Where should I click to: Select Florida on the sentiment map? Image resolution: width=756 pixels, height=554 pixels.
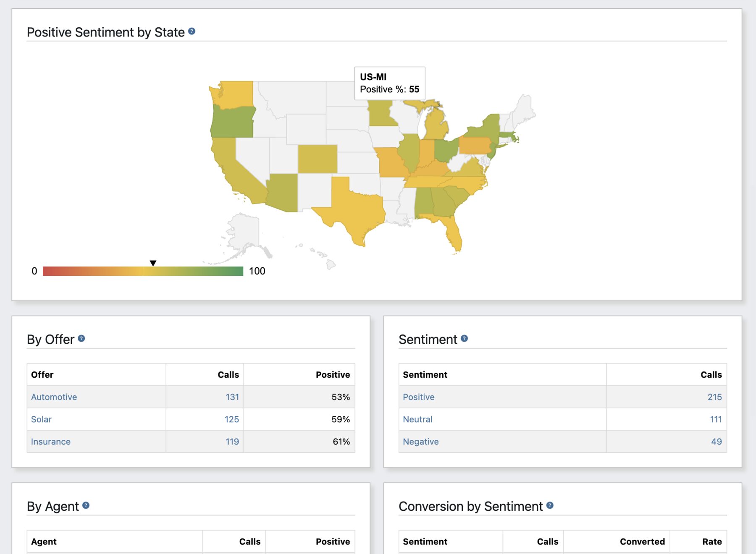point(453,233)
